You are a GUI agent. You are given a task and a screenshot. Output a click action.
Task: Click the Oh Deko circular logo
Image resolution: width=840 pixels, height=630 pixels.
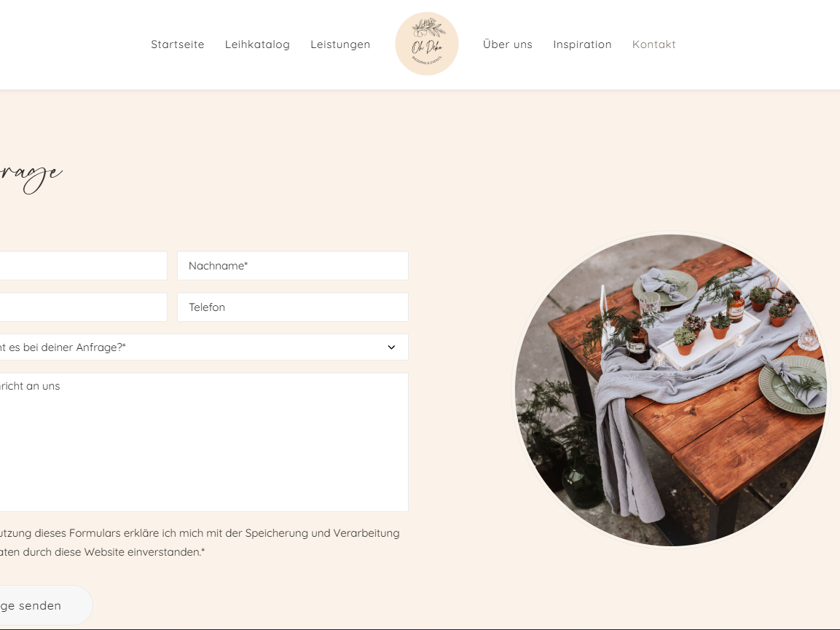coord(426,44)
